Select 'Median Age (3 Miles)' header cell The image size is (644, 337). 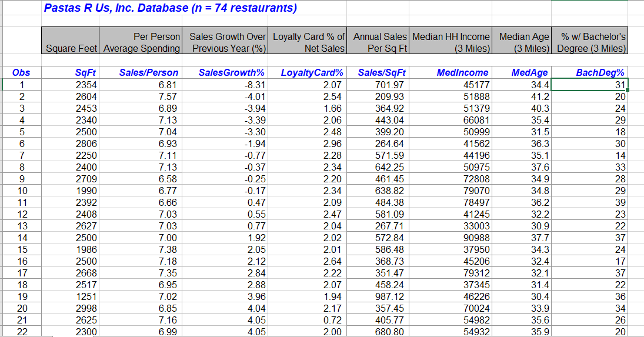pyautogui.click(x=522, y=41)
